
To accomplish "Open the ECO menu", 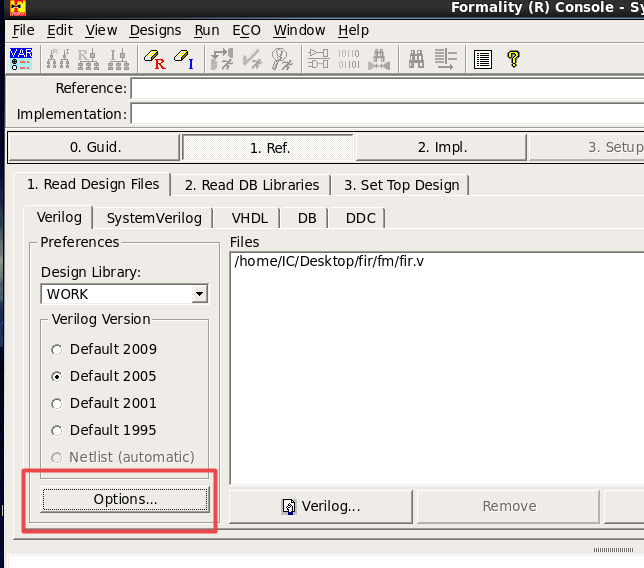I will (x=246, y=31).
